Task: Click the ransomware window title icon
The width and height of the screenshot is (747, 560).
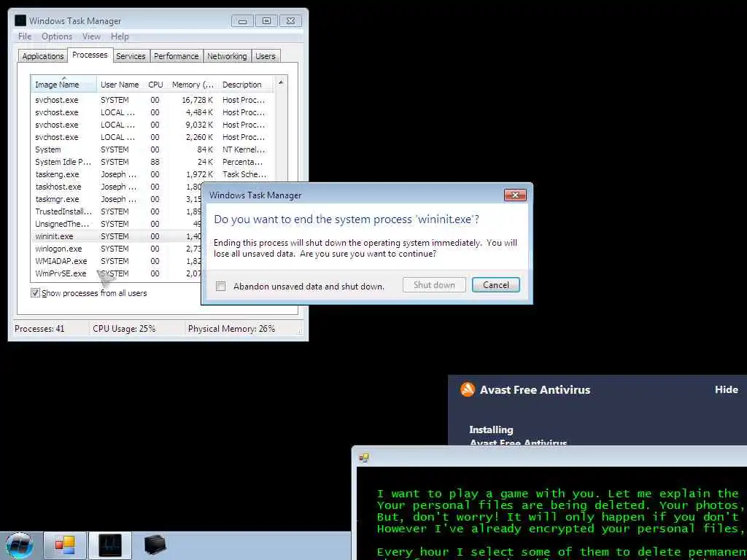Action: click(x=364, y=458)
